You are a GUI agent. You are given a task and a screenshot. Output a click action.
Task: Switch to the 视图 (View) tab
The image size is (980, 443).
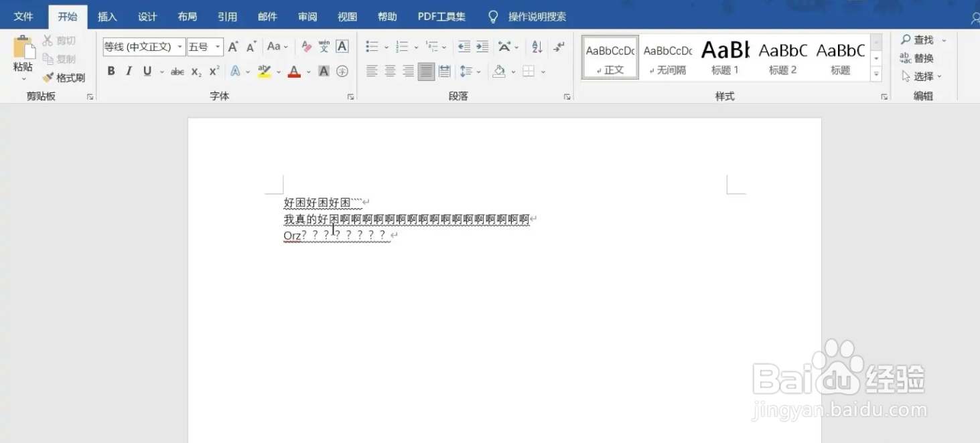tap(348, 17)
